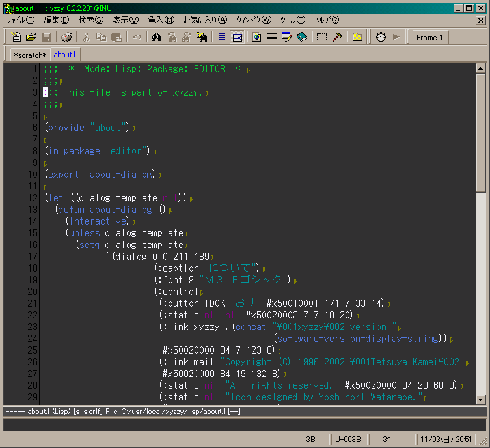The width and height of the screenshot is (490, 448).
Task: Click the stopwatch icon
Action: (381, 37)
